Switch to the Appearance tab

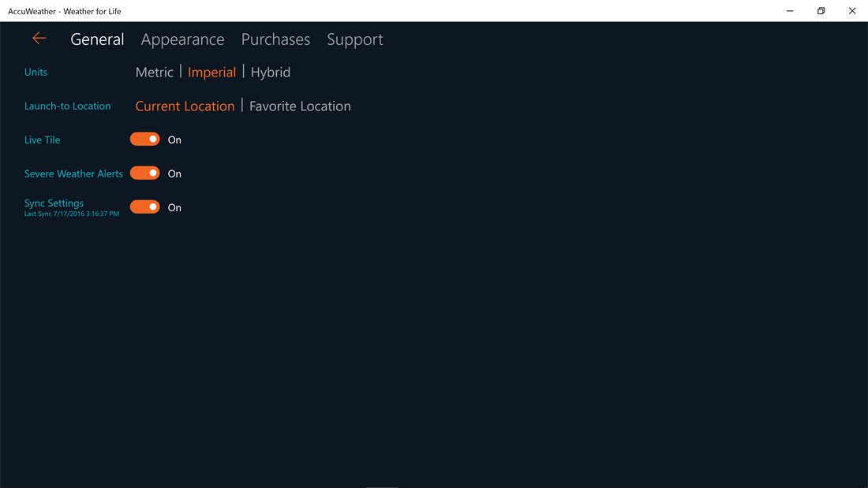point(182,39)
